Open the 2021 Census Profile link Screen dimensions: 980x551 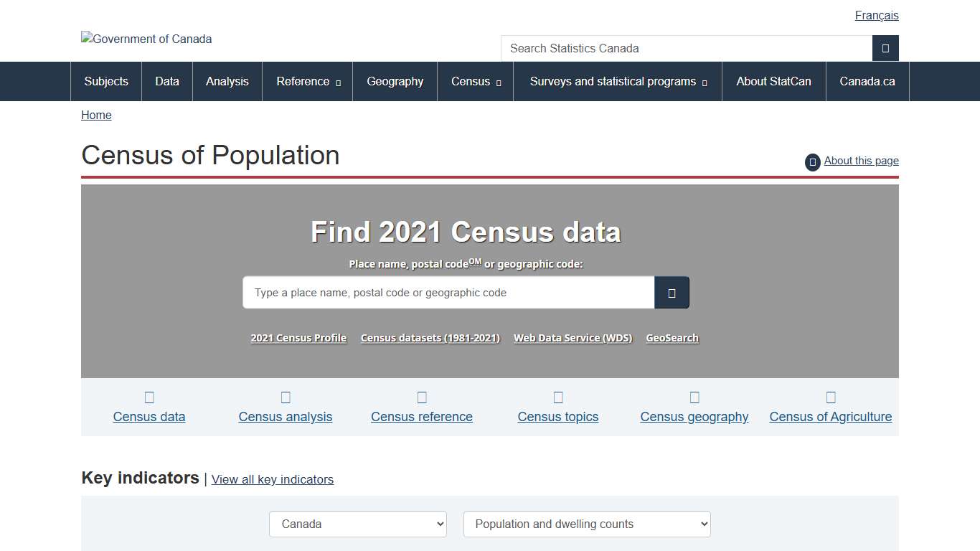tap(298, 337)
